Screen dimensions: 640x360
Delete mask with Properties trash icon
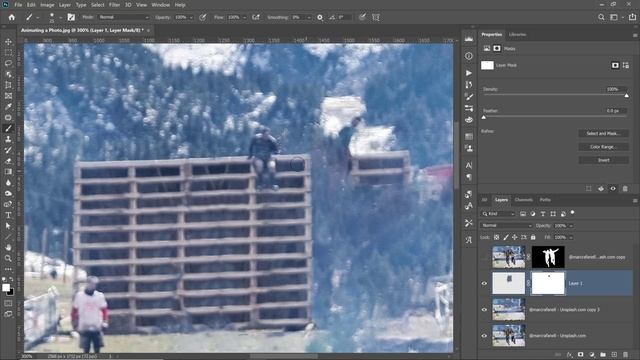[x=625, y=189]
